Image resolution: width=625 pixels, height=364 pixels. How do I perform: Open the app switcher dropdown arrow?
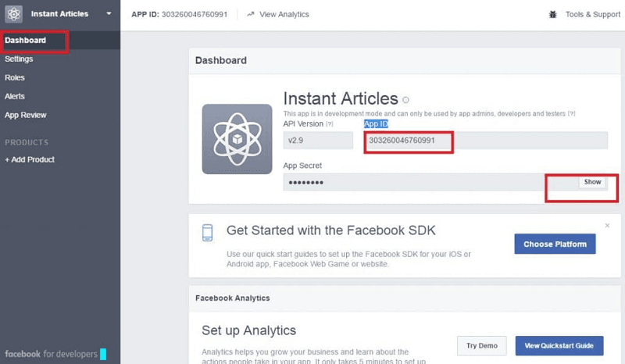coord(109,14)
